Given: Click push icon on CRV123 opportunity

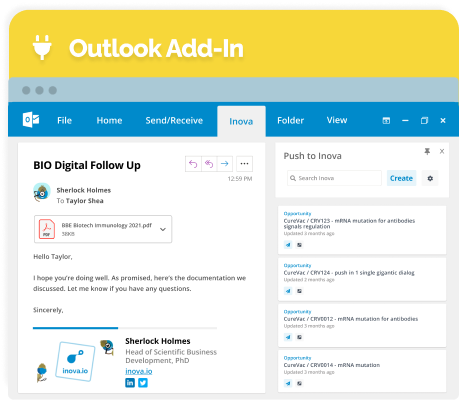Looking at the screenshot, I should [x=288, y=245].
